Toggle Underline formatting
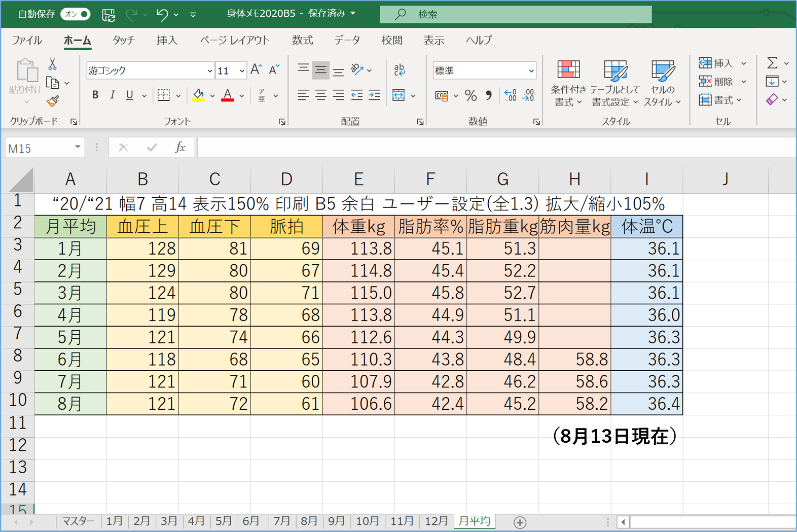797x532 pixels. click(130, 95)
